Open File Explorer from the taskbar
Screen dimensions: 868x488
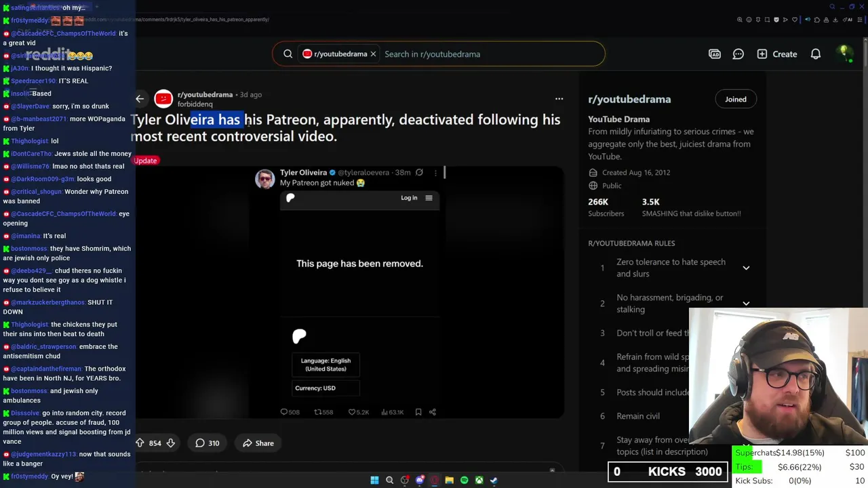click(449, 480)
